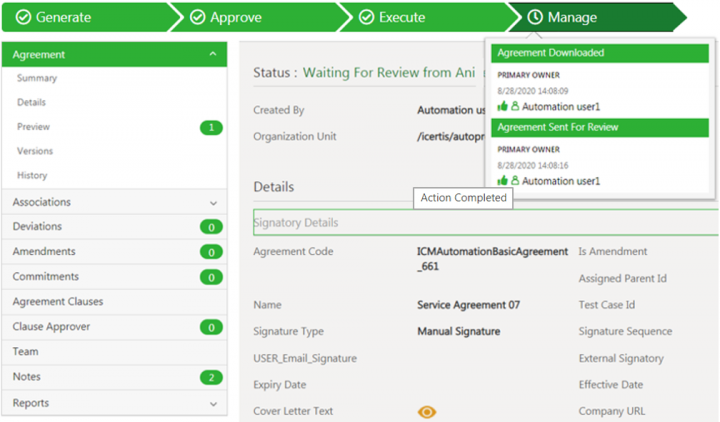Click thumbs-up icon under Agreement Downloaded
This screenshot has width=720, height=422.
pos(502,105)
